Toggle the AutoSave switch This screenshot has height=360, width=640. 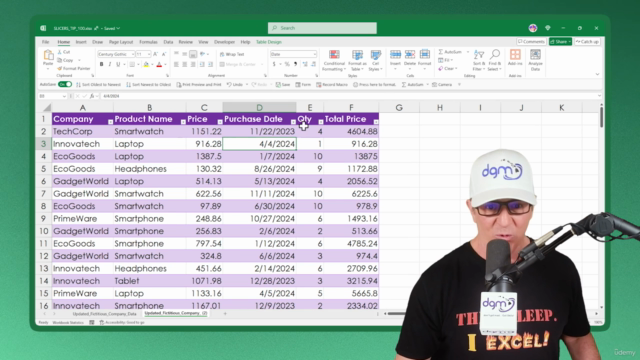pos(65,84)
